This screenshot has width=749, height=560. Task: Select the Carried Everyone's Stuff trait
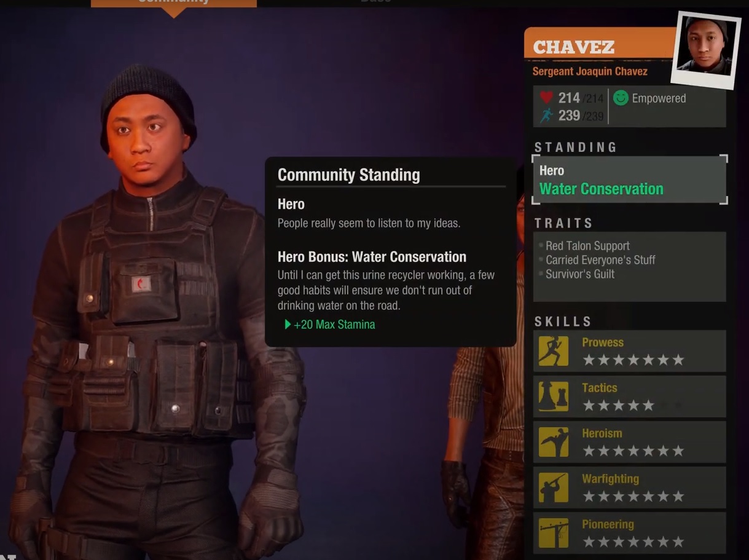pyautogui.click(x=600, y=260)
